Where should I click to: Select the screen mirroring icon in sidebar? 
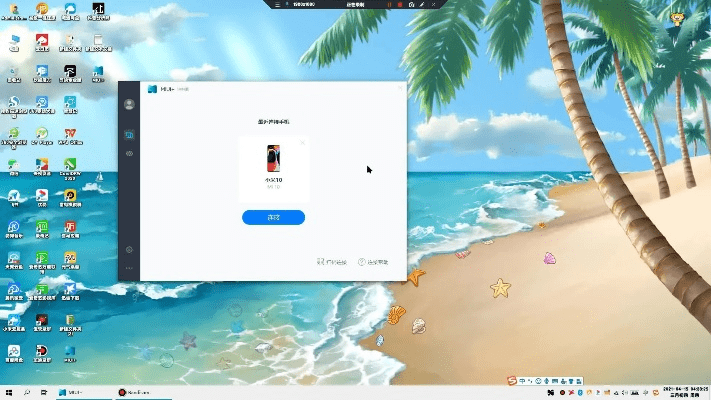129,134
